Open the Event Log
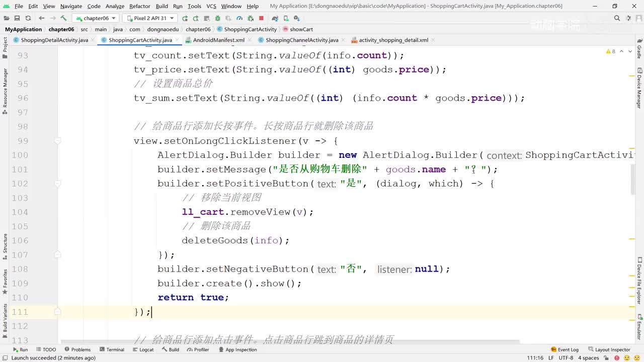This screenshot has height=362, width=644. pyautogui.click(x=565, y=349)
